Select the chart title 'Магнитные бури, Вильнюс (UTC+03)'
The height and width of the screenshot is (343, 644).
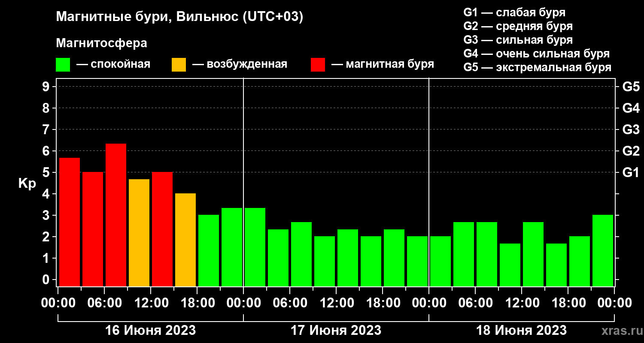pyautogui.click(x=179, y=17)
